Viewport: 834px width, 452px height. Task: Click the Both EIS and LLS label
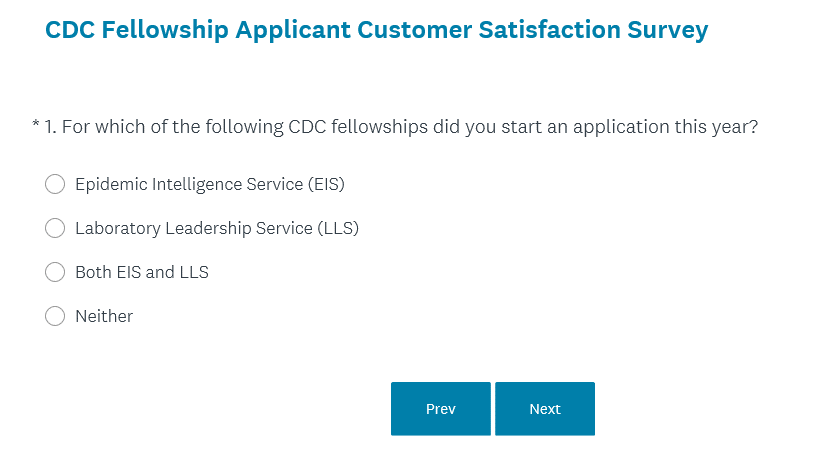click(142, 272)
